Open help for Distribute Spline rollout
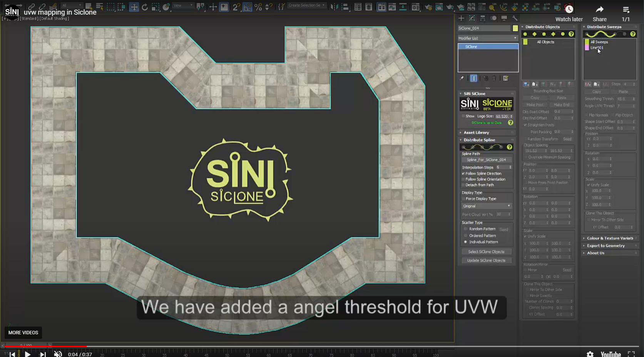The width and height of the screenshot is (644, 357). (x=510, y=147)
